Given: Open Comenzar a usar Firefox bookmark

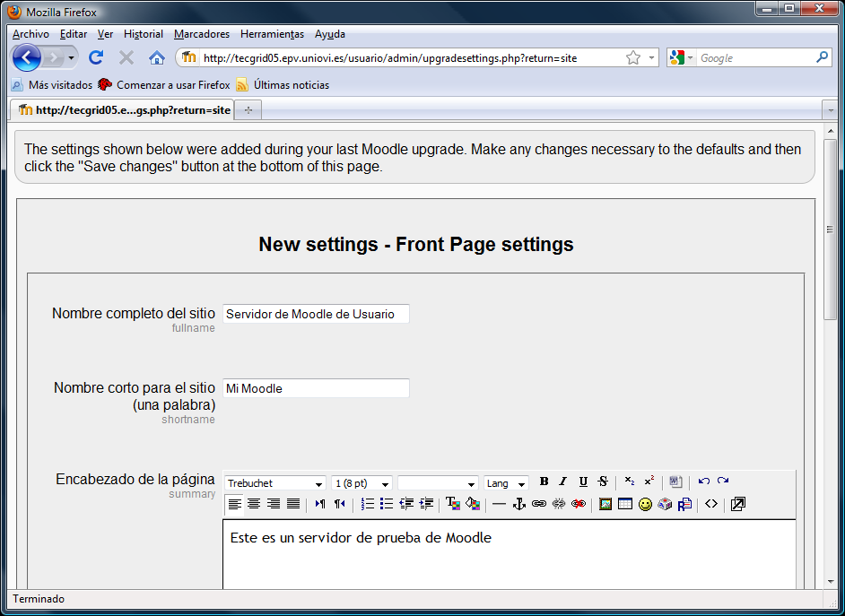Looking at the screenshot, I should click(x=164, y=84).
